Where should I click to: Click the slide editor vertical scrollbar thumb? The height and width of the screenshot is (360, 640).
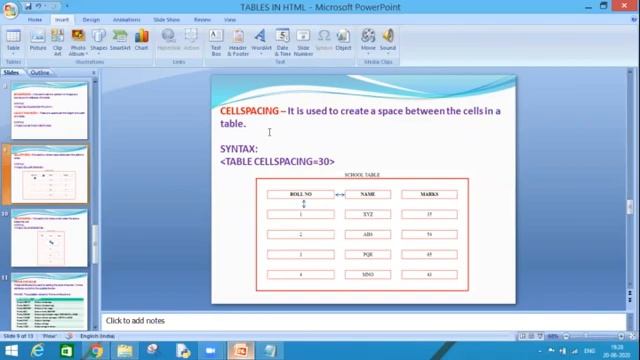click(630, 207)
